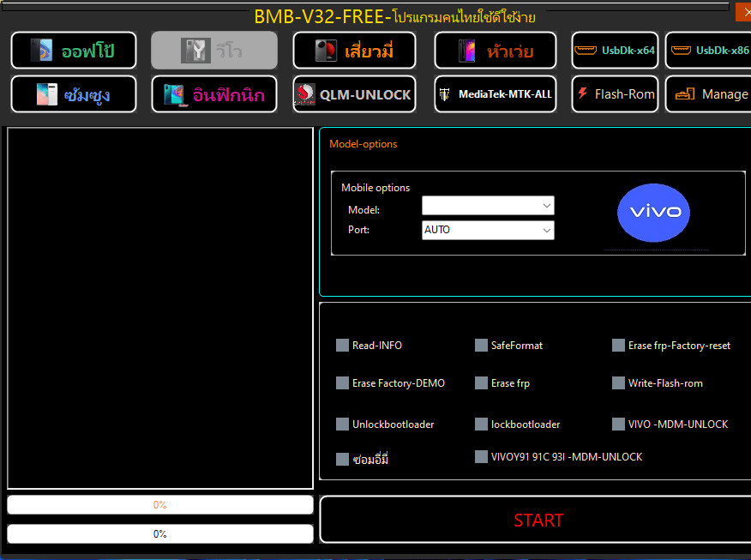The image size is (751, 560).
Task: Select the Infinix (อินฟิกนิก) brand icon
Action: coord(213,94)
